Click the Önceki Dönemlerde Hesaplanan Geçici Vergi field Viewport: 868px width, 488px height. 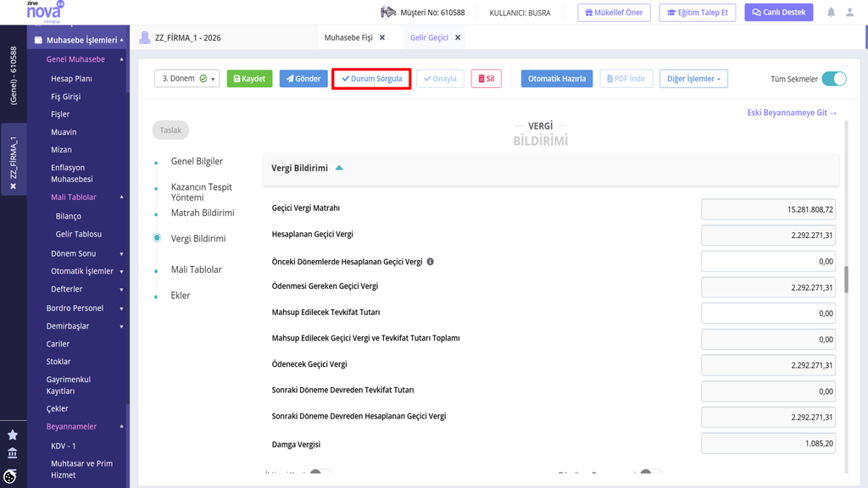[x=768, y=261]
